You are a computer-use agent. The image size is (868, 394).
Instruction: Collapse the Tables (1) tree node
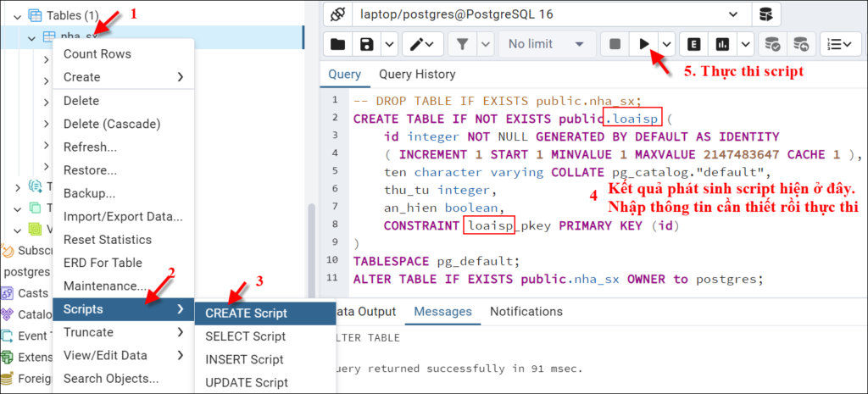point(17,15)
